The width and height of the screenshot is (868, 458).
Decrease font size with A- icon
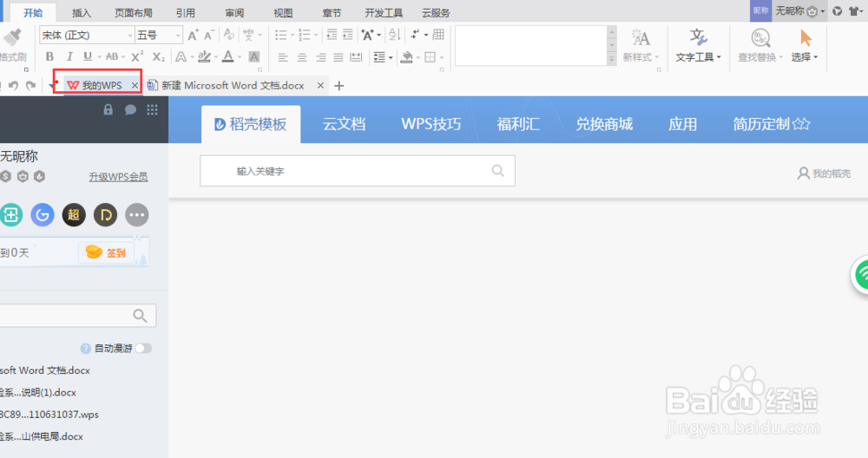(x=208, y=36)
